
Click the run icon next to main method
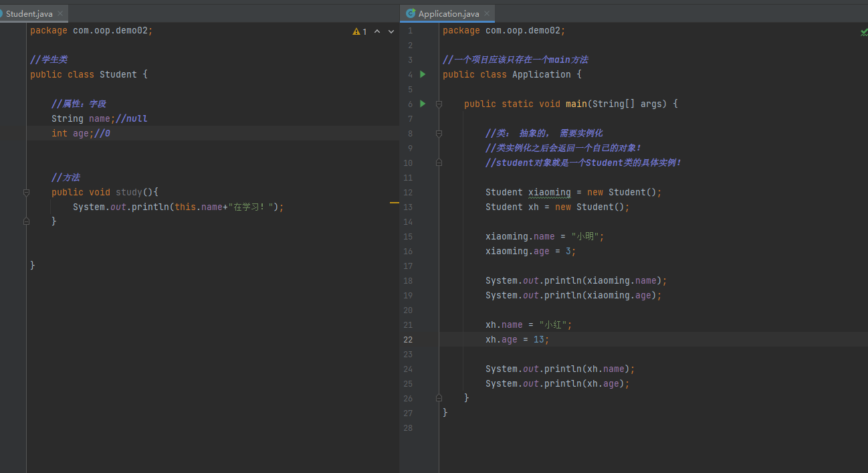(423, 104)
